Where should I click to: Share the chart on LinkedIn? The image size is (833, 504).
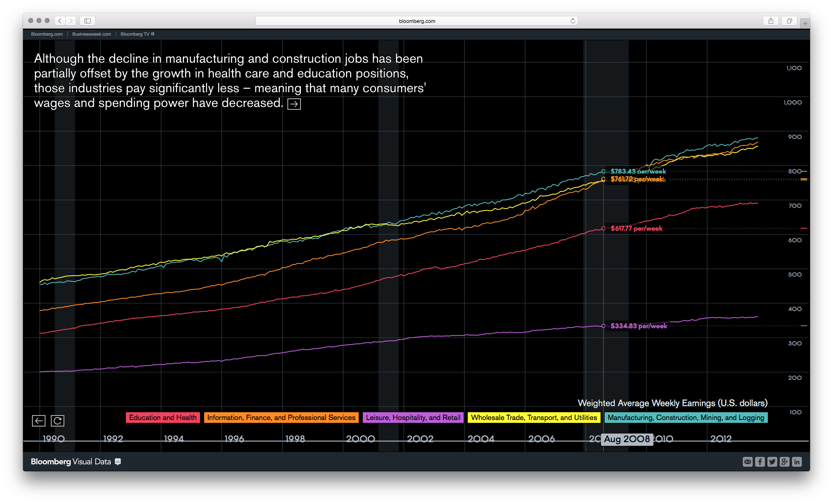[x=797, y=462]
